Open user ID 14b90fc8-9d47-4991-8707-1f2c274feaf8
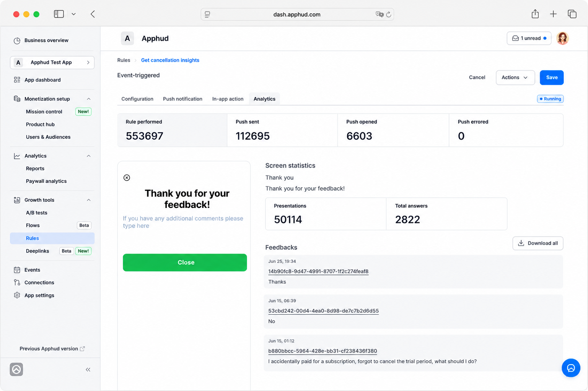 318,271
